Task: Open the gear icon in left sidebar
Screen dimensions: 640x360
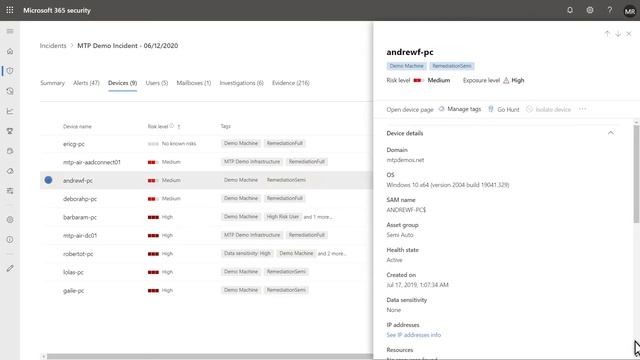Action: pyautogui.click(x=10, y=220)
